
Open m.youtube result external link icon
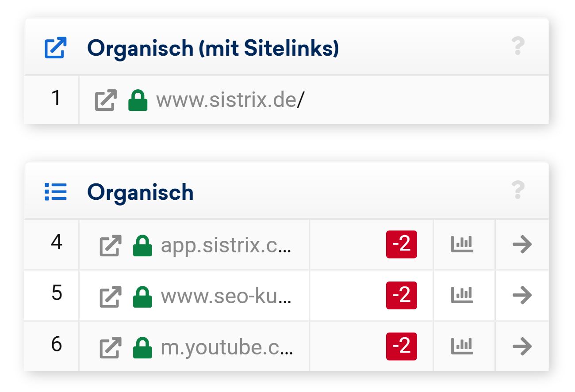coord(111,347)
